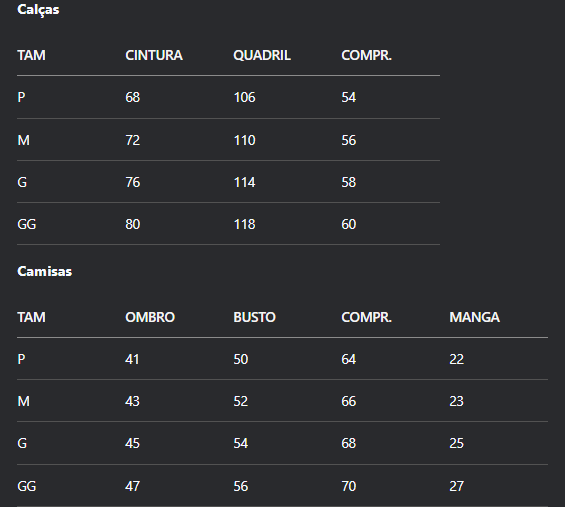Select the busto value 52

(x=241, y=401)
